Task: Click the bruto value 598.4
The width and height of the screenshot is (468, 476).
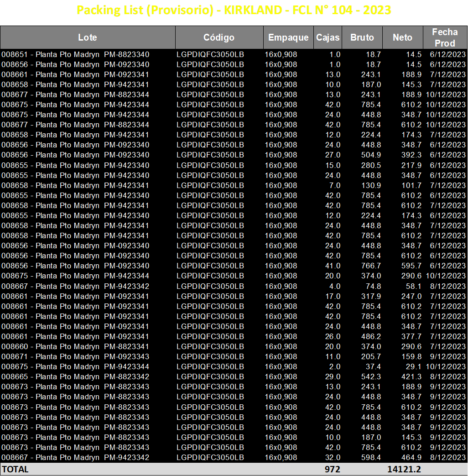Action: tap(371, 457)
